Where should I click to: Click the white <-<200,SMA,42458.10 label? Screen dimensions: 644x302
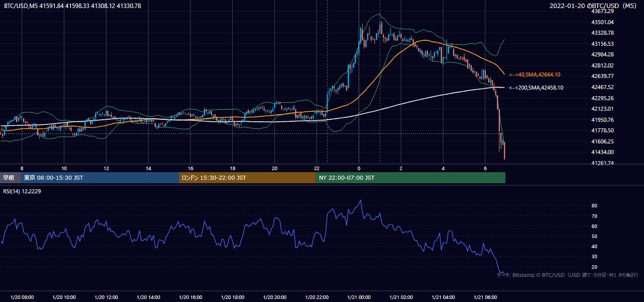[x=536, y=88]
